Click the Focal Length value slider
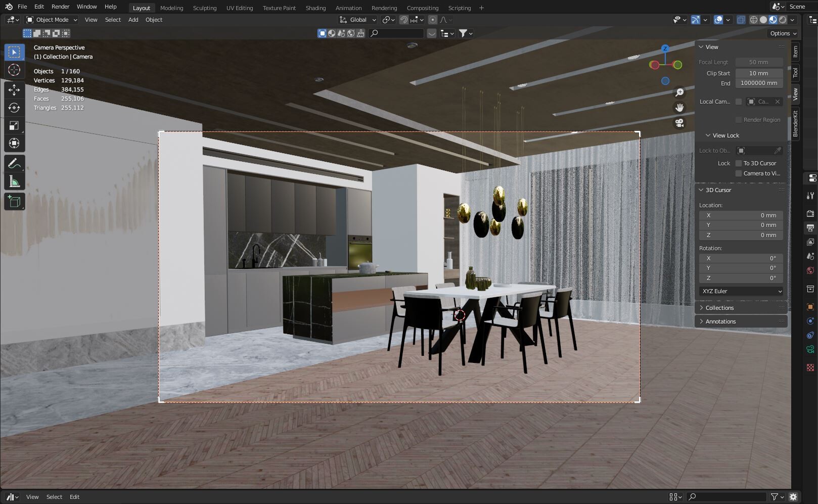Viewport: 818px width, 504px height. tap(758, 62)
